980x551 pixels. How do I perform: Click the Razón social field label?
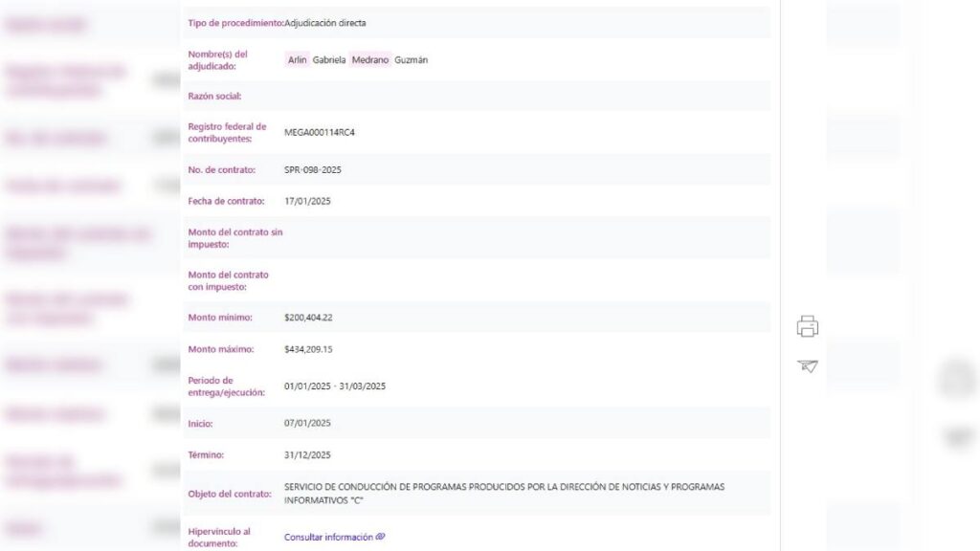coord(214,96)
